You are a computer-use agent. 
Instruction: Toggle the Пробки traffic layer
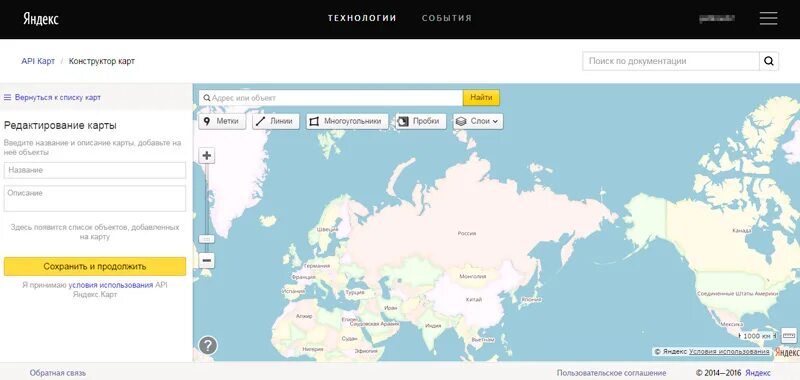[421, 121]
